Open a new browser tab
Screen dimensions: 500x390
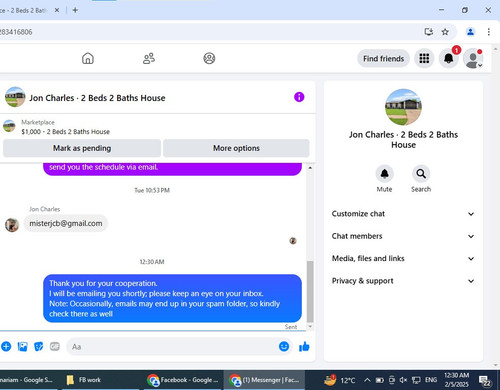click(75, 10)
